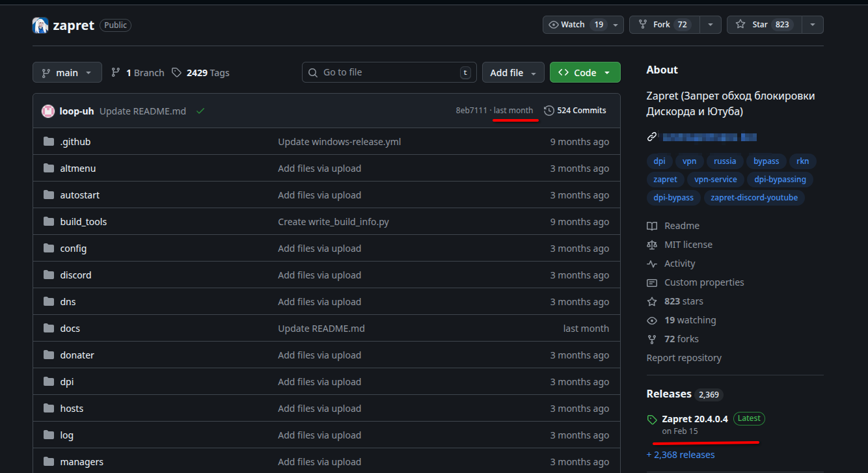Expand the arrow next to the Fork button
The image size is (868, 473).
point(711,25)
